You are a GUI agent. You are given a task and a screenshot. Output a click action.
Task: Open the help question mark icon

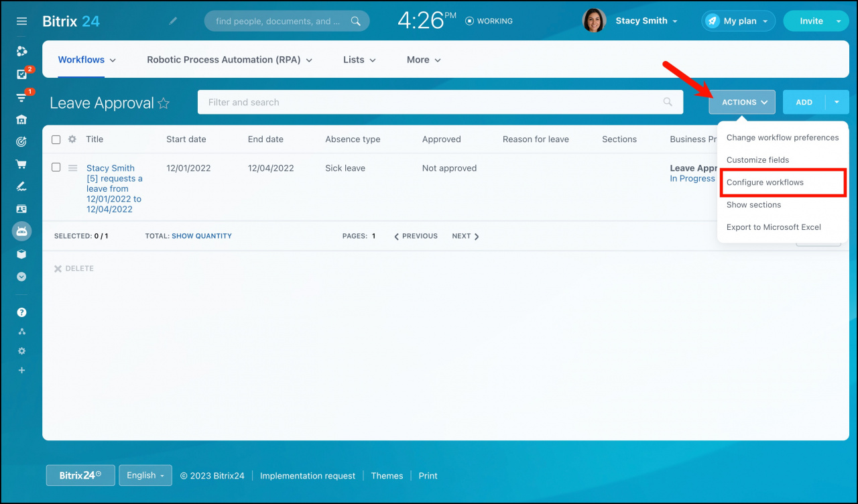point(21,312)
